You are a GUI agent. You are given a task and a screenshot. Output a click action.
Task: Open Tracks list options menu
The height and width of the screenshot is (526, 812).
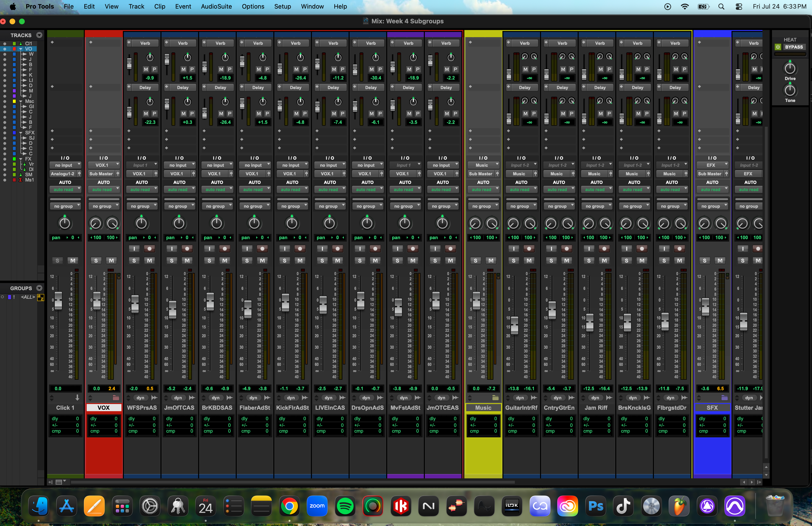point(39,35)
